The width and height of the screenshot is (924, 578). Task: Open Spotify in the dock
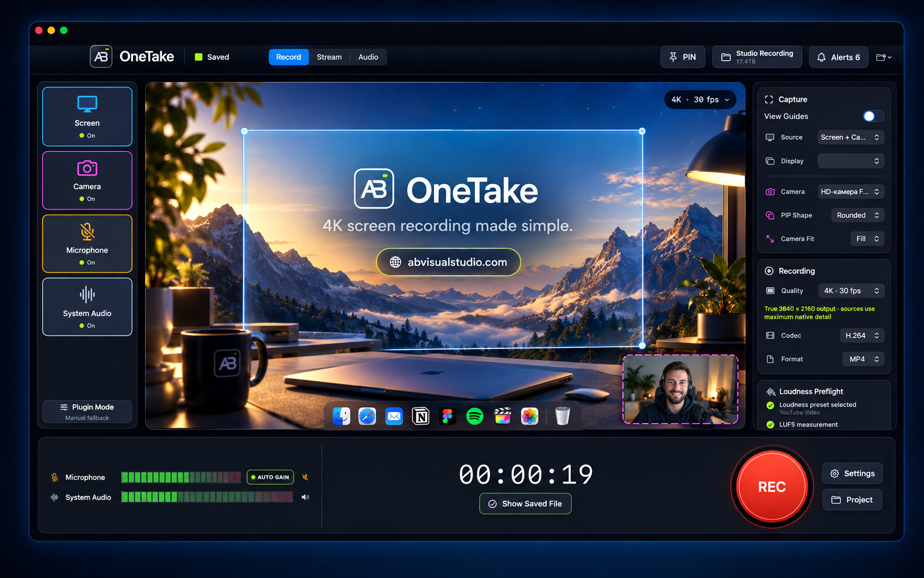coord(475,416)
